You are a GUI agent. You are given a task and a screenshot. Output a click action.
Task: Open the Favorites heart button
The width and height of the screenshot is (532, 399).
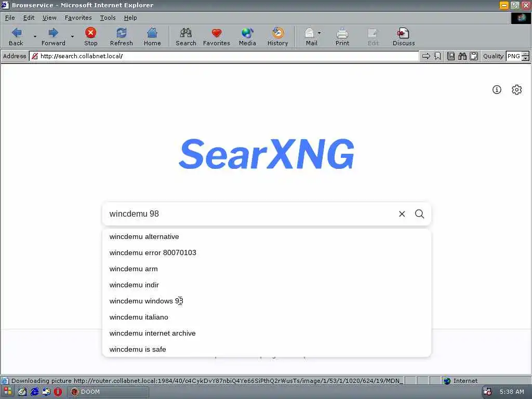coord(217,37)
